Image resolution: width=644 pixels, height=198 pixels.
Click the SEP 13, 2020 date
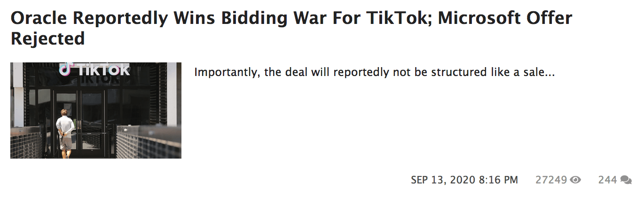(x=443, y=180)
